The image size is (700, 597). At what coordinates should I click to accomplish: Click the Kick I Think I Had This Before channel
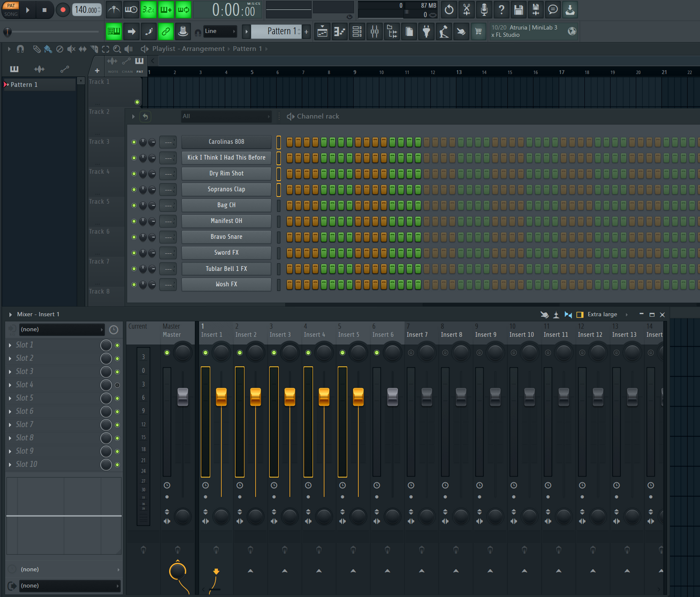(x=226, y=158)
